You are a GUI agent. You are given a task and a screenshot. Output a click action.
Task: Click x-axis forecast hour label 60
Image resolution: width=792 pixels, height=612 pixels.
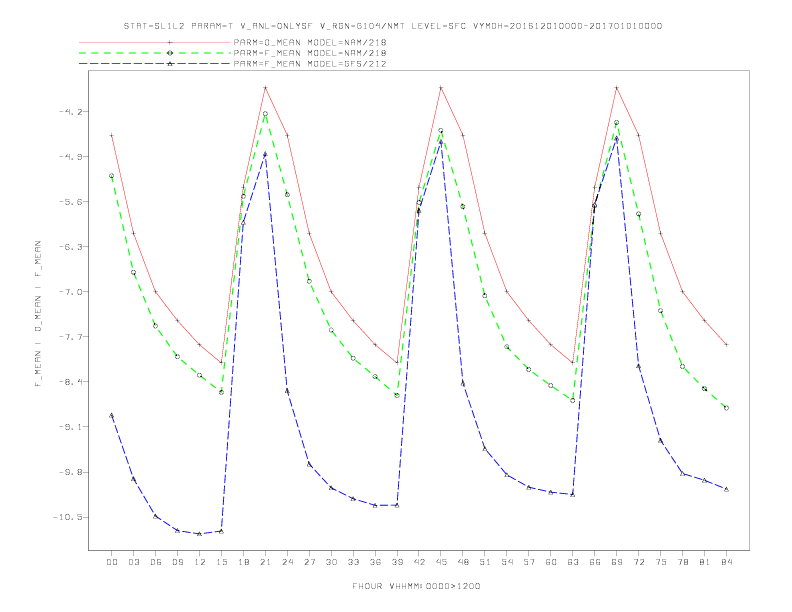pos(551,562)
